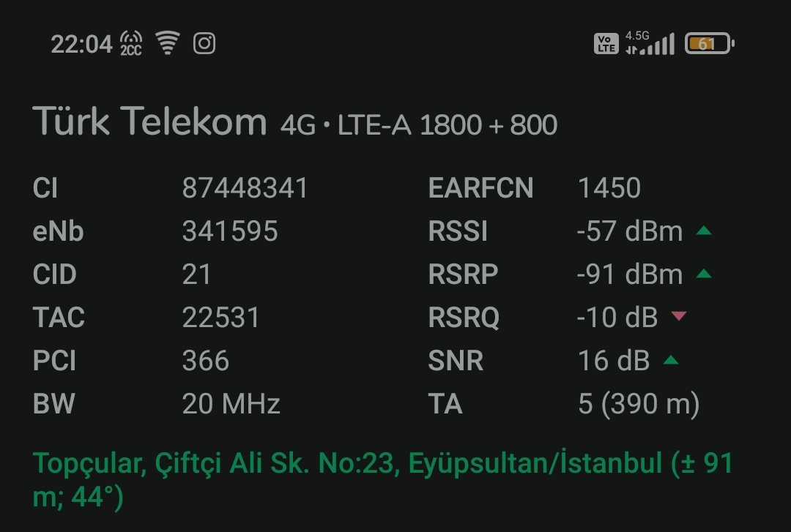Tap the 20 MHz bandwidth value
This screenshot has height=532, width=791.
click(x=231, y=404)
